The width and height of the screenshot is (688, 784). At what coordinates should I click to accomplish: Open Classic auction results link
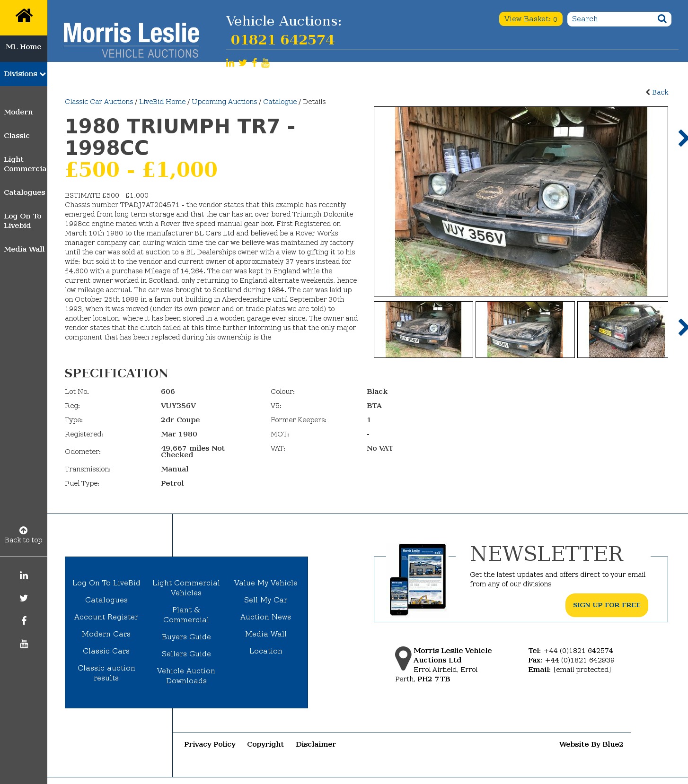tap(106, 673)
